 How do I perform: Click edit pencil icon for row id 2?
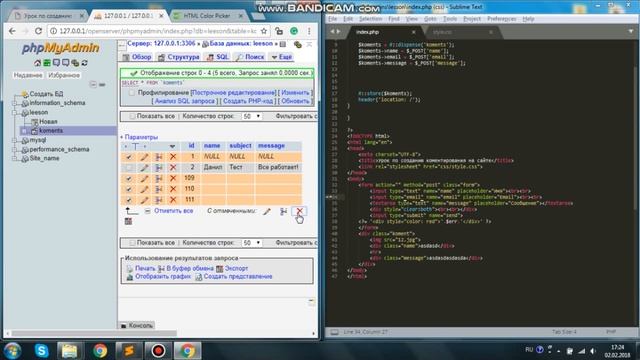pyautogui.click(x=144, y=167)
